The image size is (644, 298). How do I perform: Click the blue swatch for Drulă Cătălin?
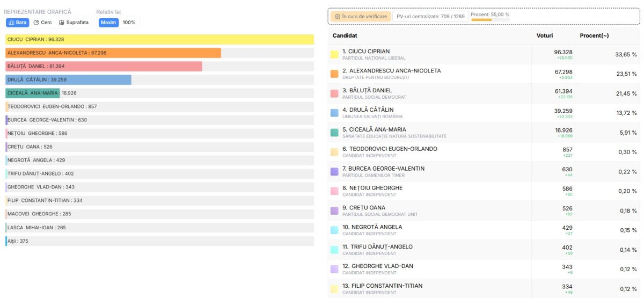334,113
